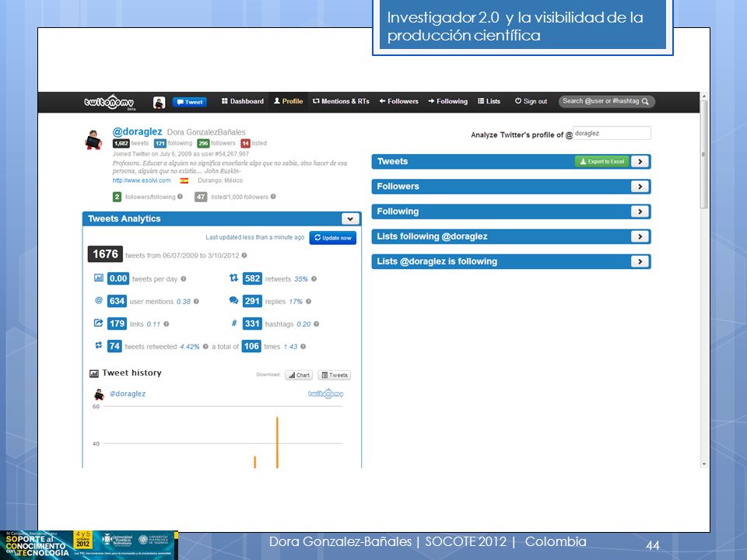Click the hashtags # icon
This screenshot has width=747, height=560.
[234, 324]
